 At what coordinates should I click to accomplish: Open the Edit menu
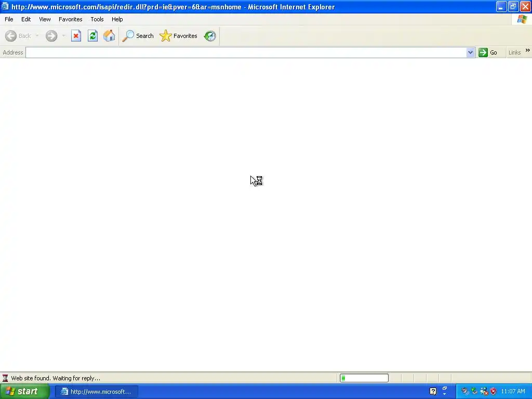click(x=26, y=19)
